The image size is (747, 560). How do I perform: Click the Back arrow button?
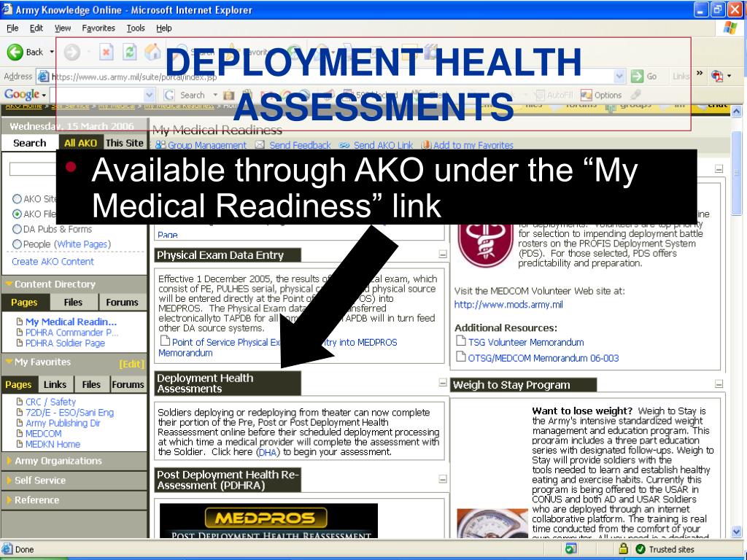point(15,52)
